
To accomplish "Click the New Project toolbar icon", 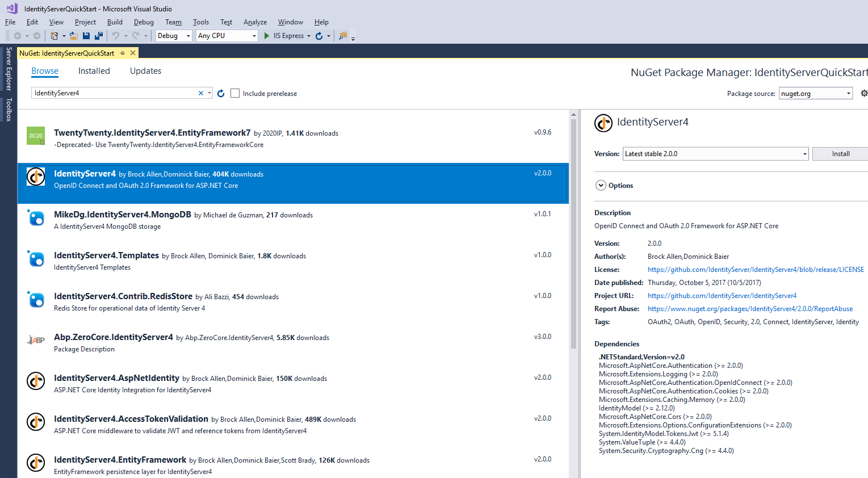I will (x=54, y=36).
